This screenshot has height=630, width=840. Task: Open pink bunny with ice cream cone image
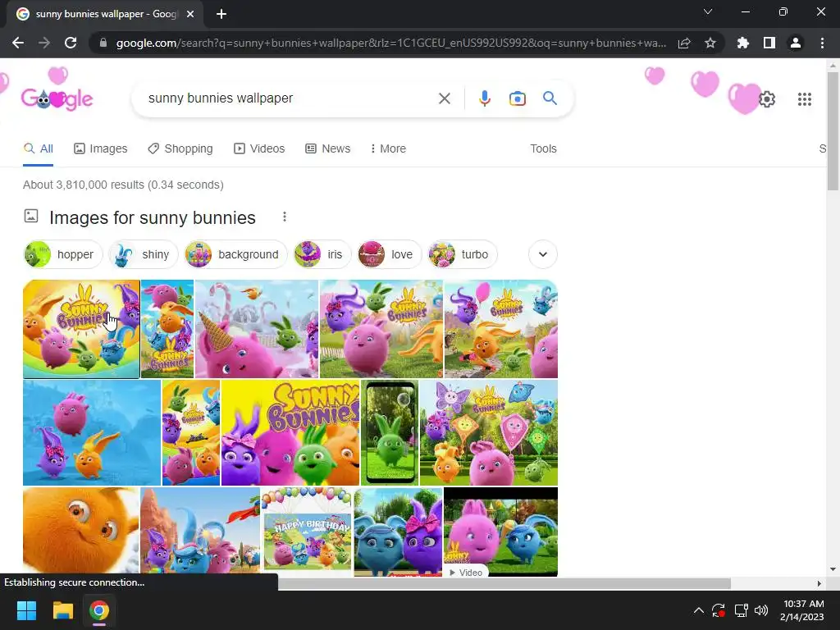click(x=257, y=329)
